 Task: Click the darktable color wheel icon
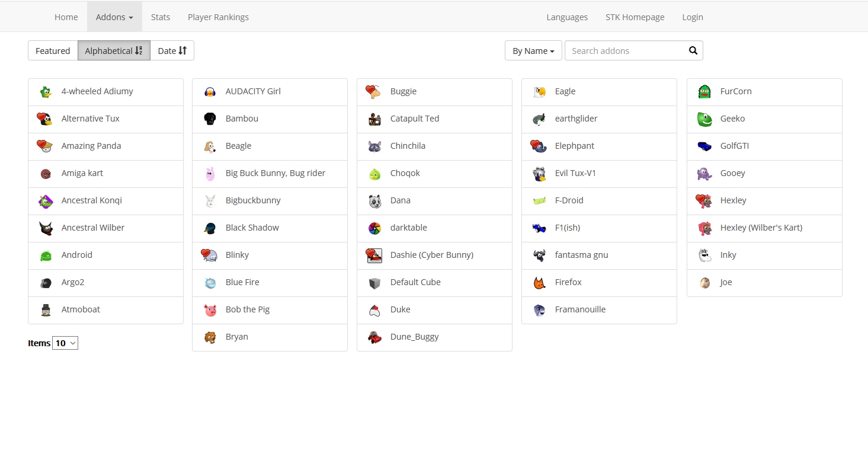pos(374,228)
